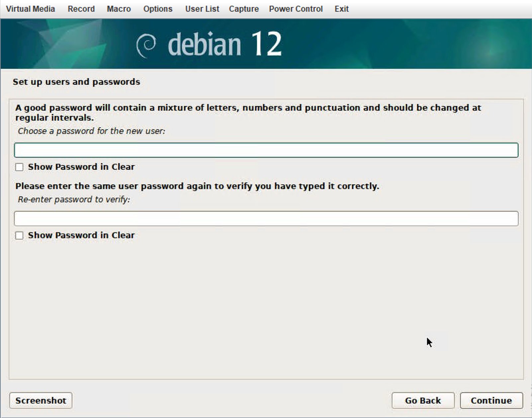Enable Show Password in Clear for new password
The height and width of the screenshot is (418, 532).
[19, 167]
